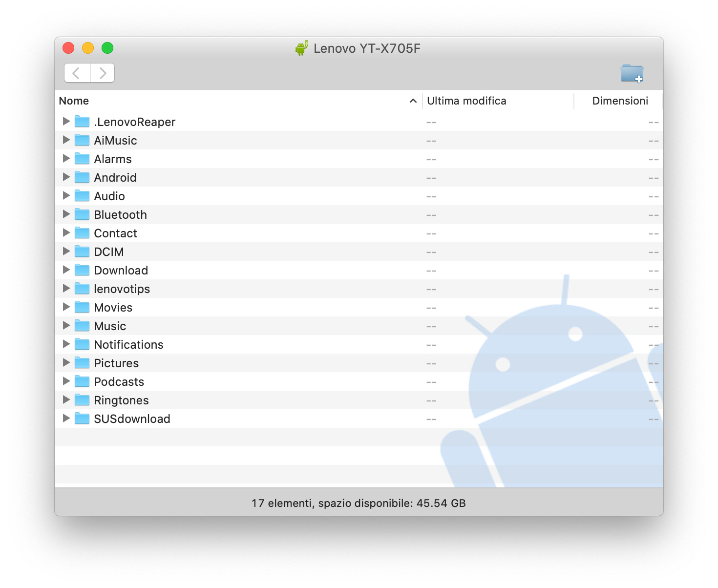The image size is (718, 588).
Task: Click the status bar text showing 45.54 GB
Action: [x=359, y=503]
